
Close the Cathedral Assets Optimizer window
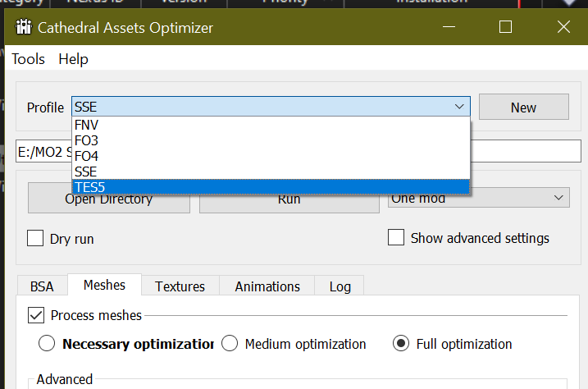(563, 27)
